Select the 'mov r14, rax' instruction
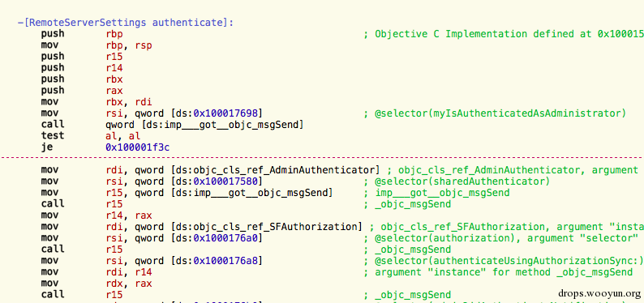Screen dimensions: 644x303 pos(97,215)
